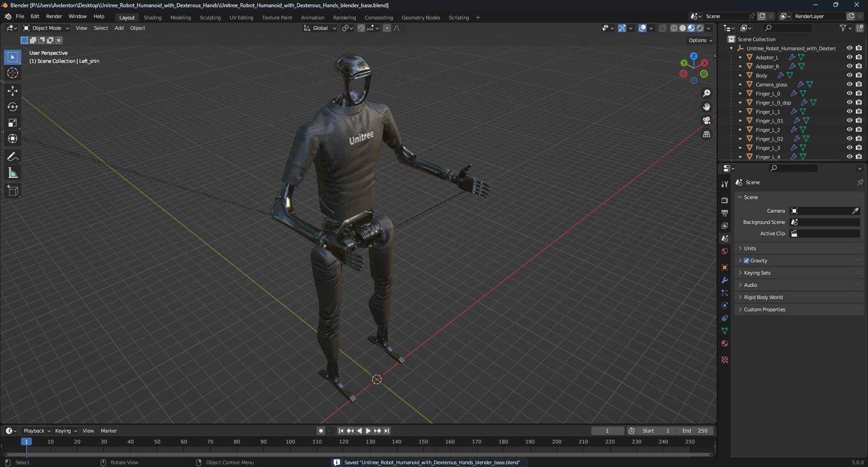
Task: Expand the Audio panel
Action: (799, 285)
